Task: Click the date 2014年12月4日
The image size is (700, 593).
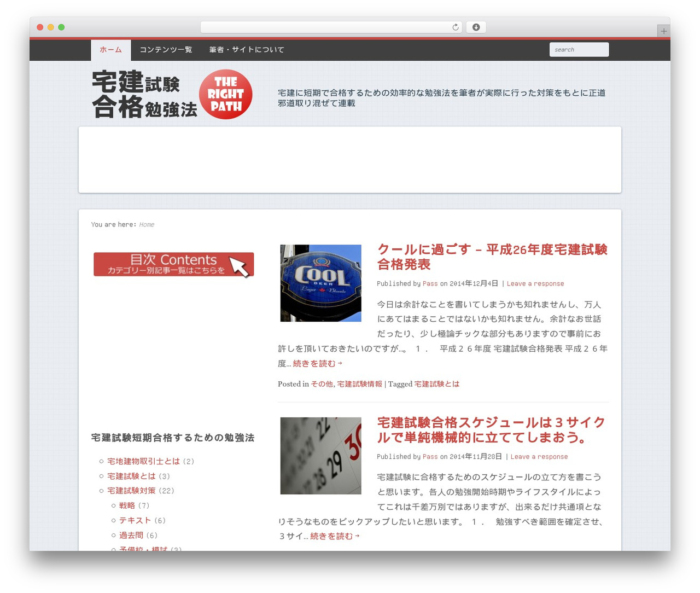Action: click(474, 284)
